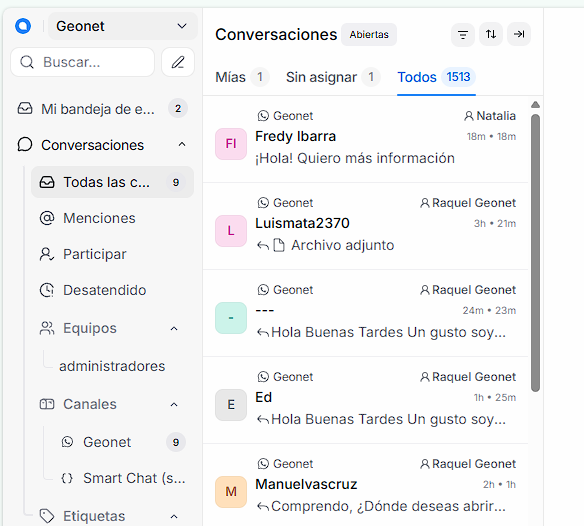Image resolution: width=584 pixels, height=526 pixels.
Task: Click the people icon beside Equipos
Action: click(47, 328)
